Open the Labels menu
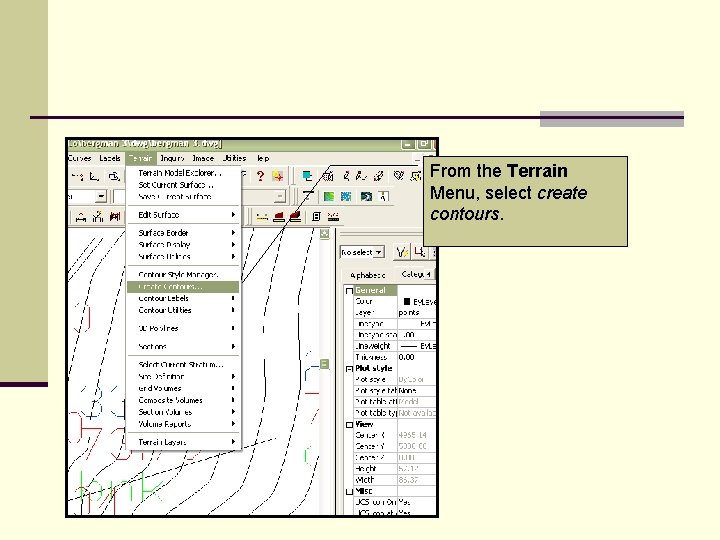720x540 pixels. click(110, 158)
